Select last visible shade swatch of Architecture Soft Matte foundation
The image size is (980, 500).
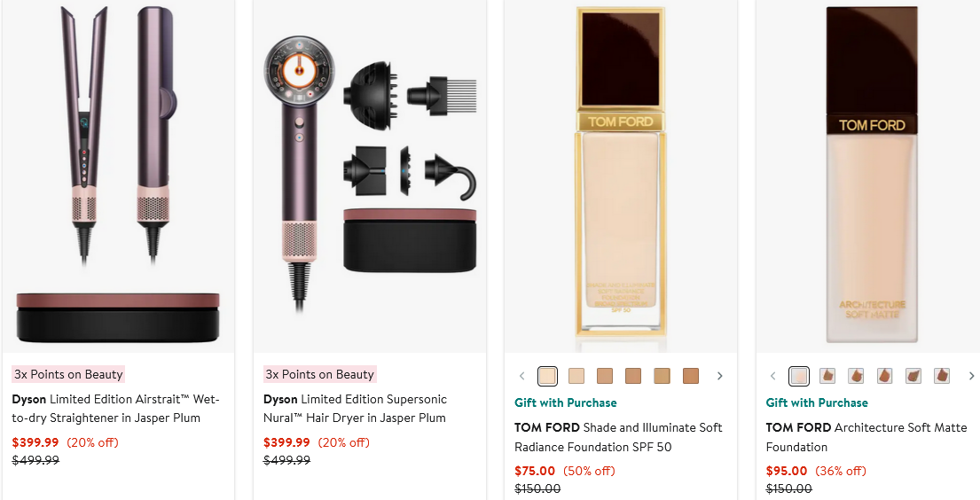(x=941, y=376)
